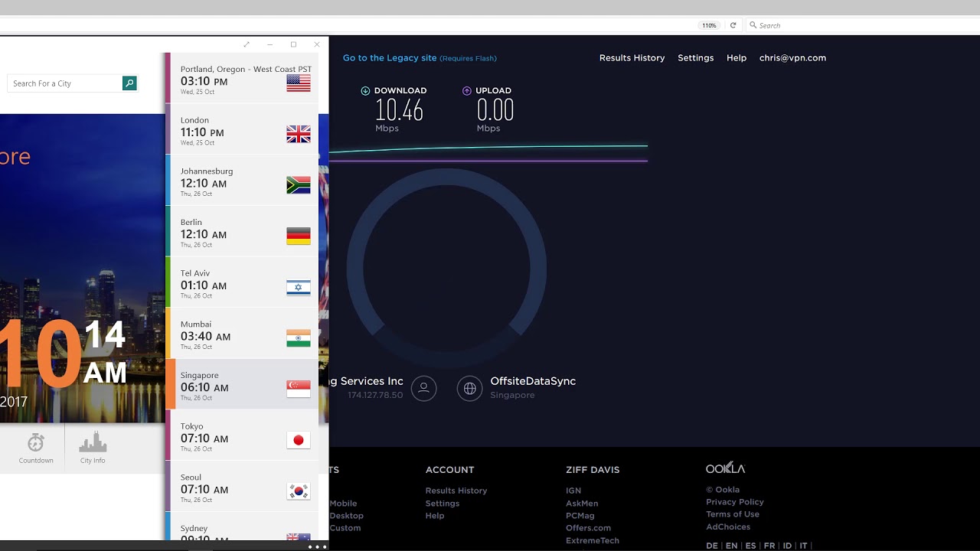Open the Offers.com footer link

589,528
